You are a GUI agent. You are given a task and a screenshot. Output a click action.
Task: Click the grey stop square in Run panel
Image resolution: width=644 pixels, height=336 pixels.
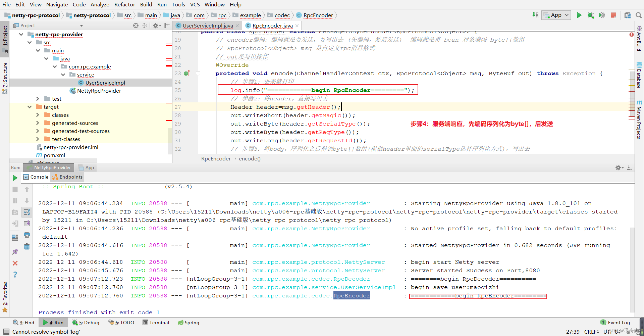pyautogui.click(x=15, y=189)
